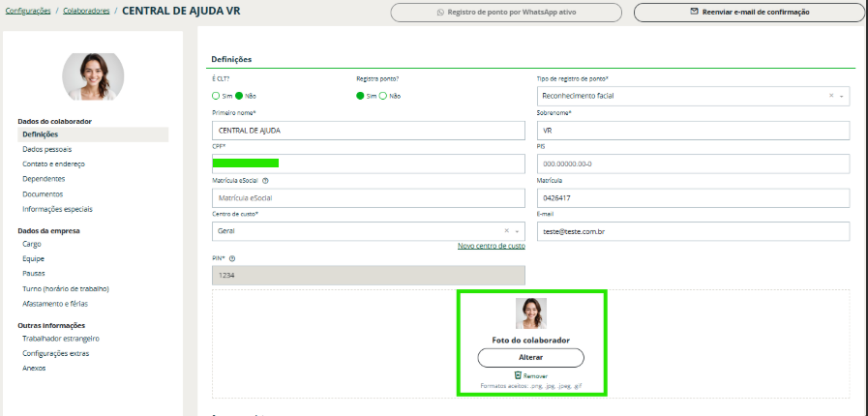
Task: Click into the E-mail input field
Action: tap(693, 231)
